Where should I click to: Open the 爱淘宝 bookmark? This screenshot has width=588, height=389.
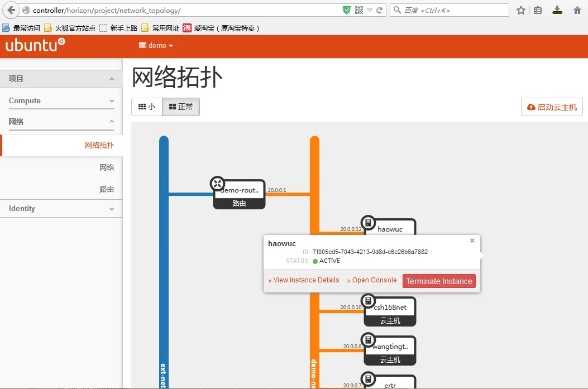pyautogui.click(x=221, y=28)
